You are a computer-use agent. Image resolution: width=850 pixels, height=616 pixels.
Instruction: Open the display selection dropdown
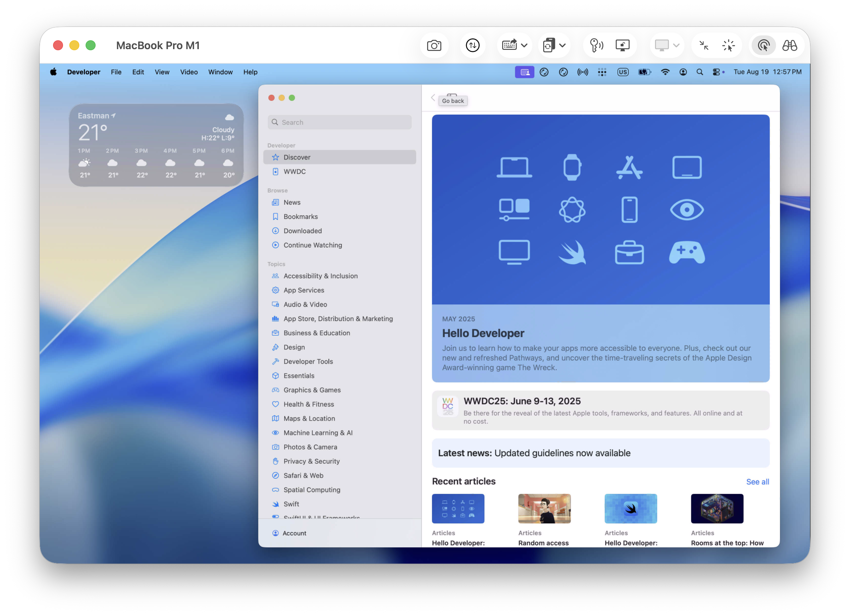[x=667, y=46]
